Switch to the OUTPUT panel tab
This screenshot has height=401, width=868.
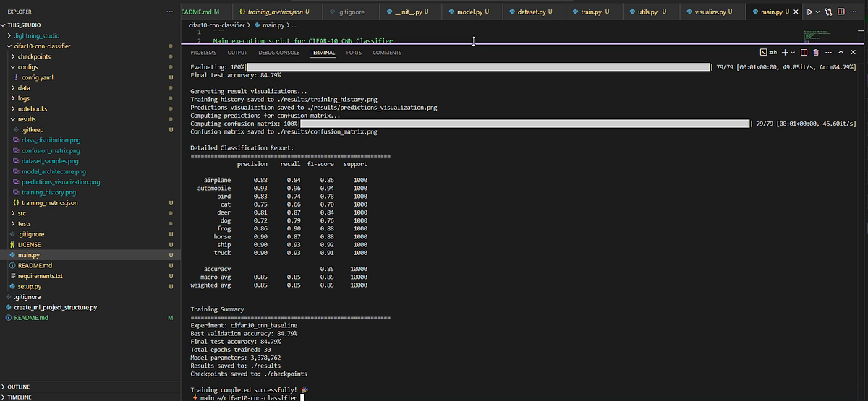click(237, 53)
